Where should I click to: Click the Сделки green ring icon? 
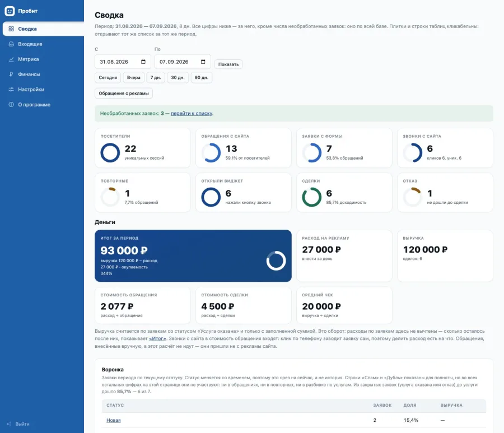312,197
